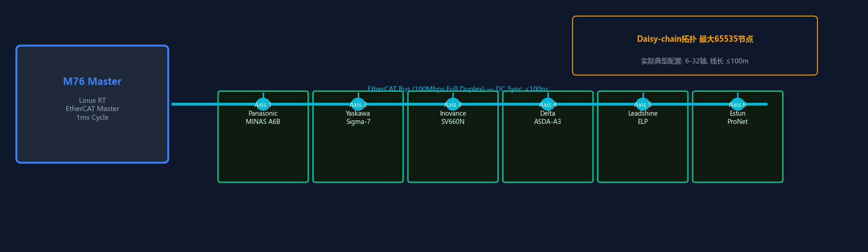Click the ASDA-A3 model text
Viewport: 868px width, 252px height.
[x=547, y=122]
